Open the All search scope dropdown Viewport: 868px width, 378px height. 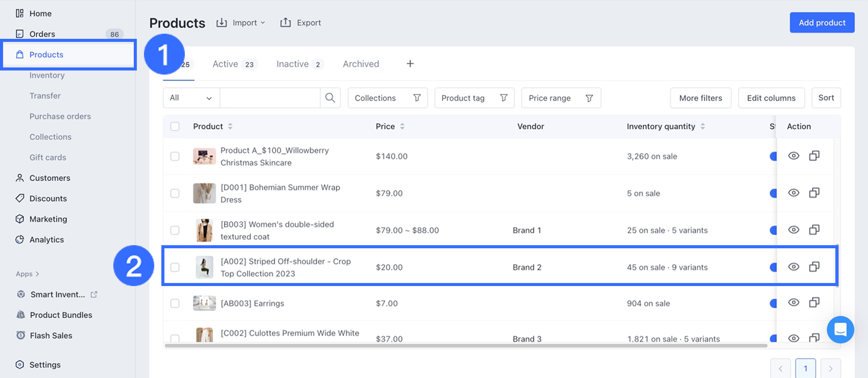[191, 98]
